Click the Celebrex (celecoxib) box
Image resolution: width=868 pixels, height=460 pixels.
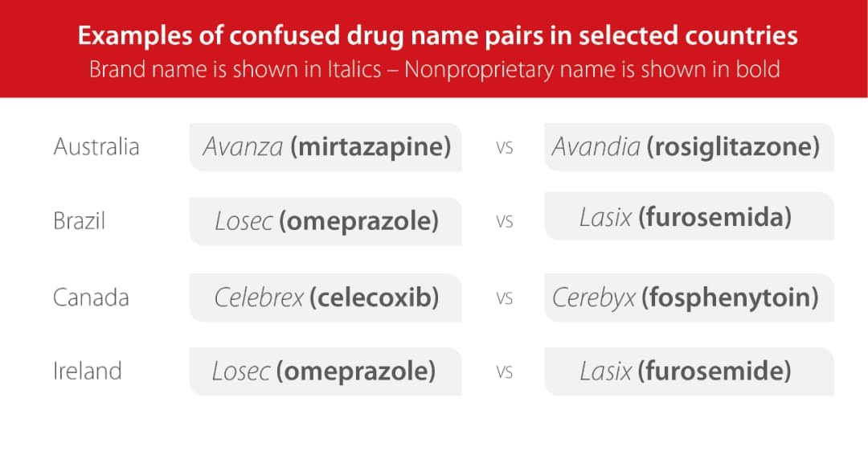325,298
